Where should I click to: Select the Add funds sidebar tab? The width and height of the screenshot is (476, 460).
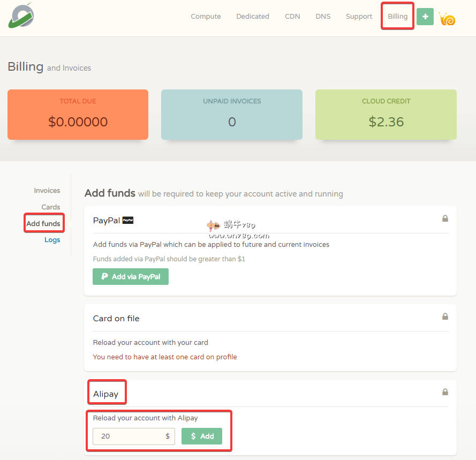(x=43, y=224)
